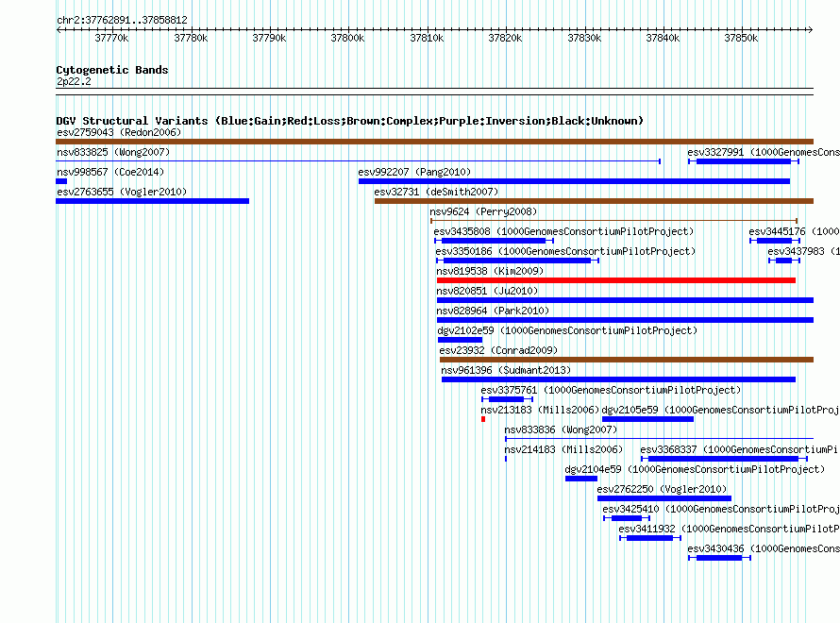Click the esv3350186 variant glyph
The image size is (840, 623).
pos(517,261)
